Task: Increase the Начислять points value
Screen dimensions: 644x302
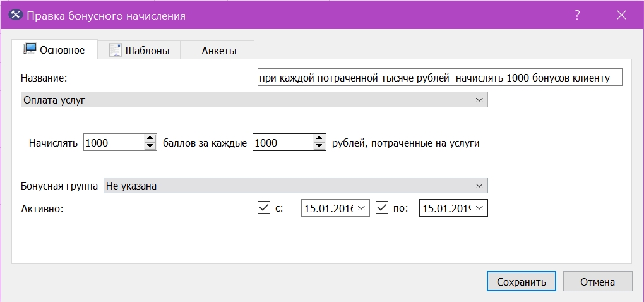Action: [151, 138]
